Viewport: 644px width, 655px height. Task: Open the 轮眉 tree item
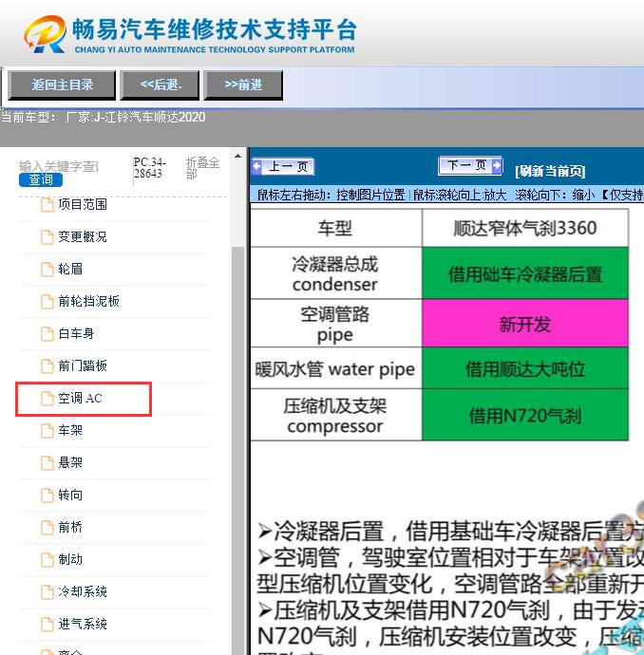pyautogui.click(x=70, y=269)
